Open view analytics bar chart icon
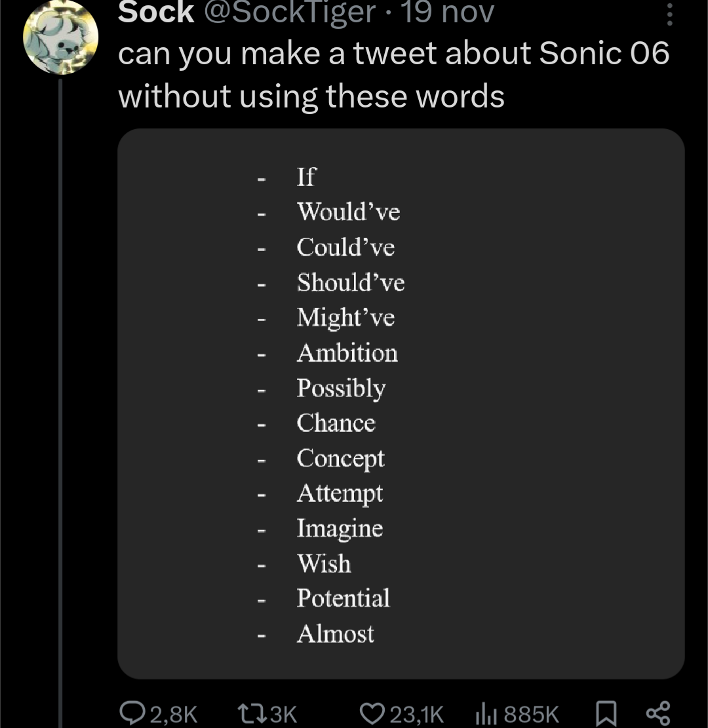 coord(482,714)
